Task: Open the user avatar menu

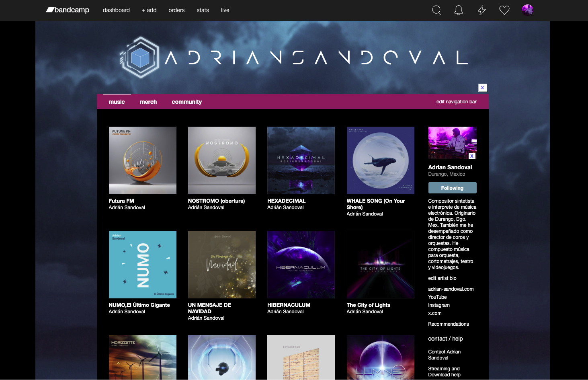Action: (527, 10)
